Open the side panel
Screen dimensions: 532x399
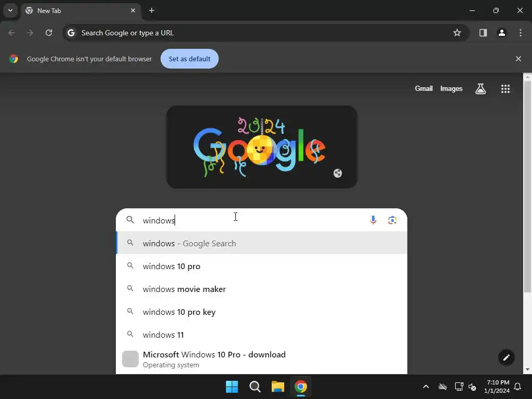[483, 33]
